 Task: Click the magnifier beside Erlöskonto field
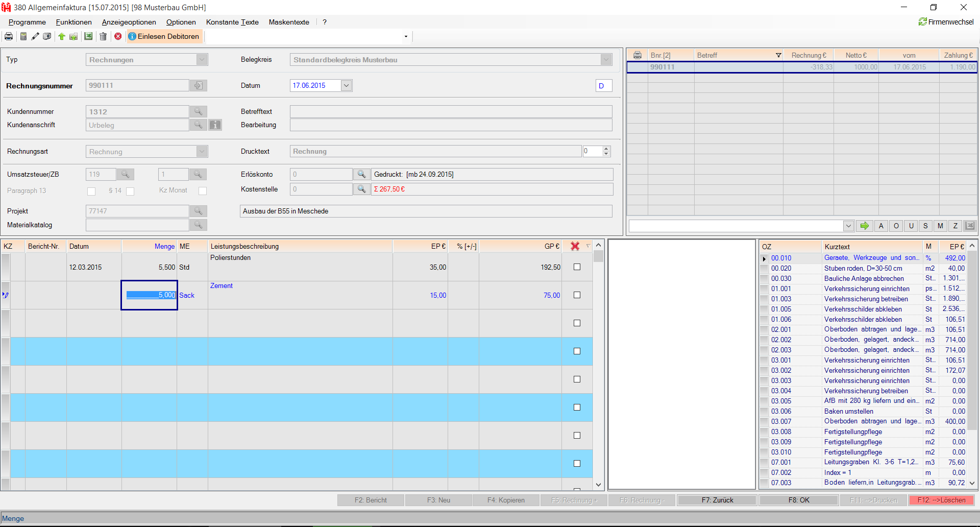click(361, 174)
